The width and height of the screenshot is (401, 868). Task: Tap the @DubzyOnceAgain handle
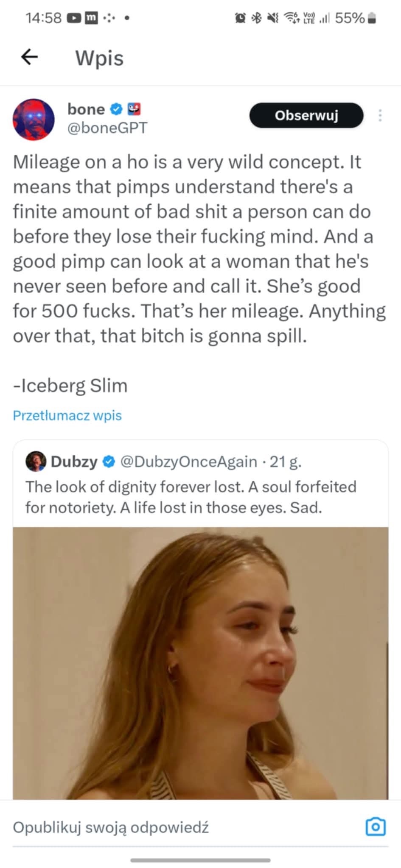pos(189,461)
